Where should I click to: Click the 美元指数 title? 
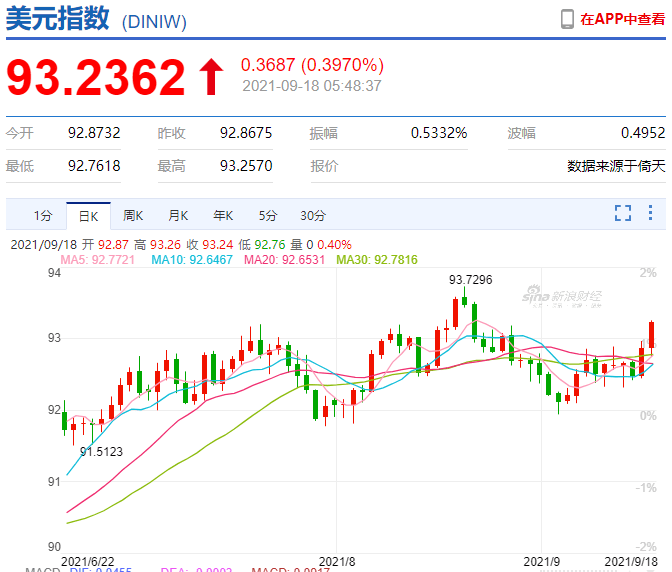[x=57, y=19]
